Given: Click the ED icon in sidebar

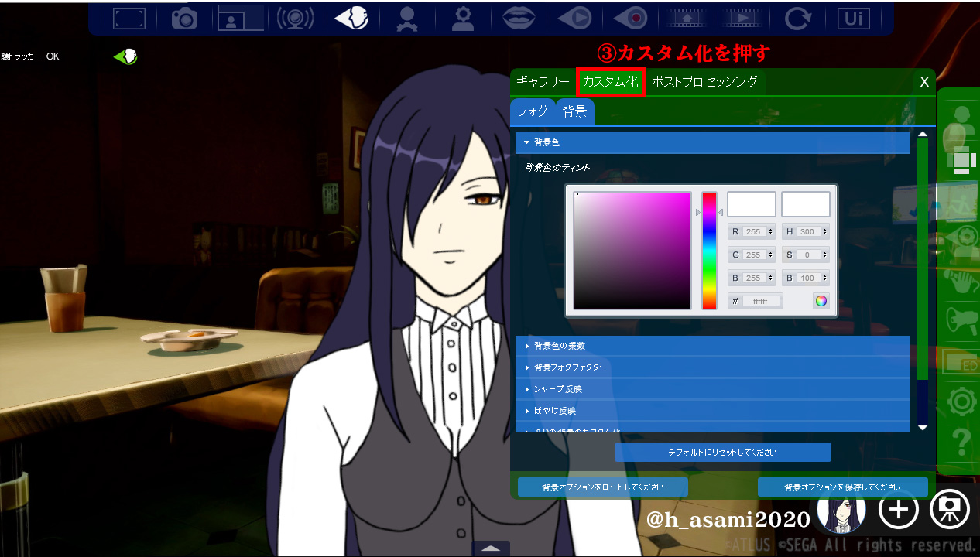Looking at the screenshot, I should 961,361.
